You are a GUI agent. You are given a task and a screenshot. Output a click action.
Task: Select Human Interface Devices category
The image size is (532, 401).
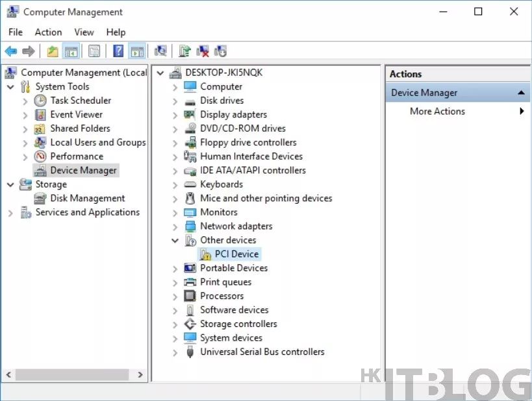coord(251,156)
